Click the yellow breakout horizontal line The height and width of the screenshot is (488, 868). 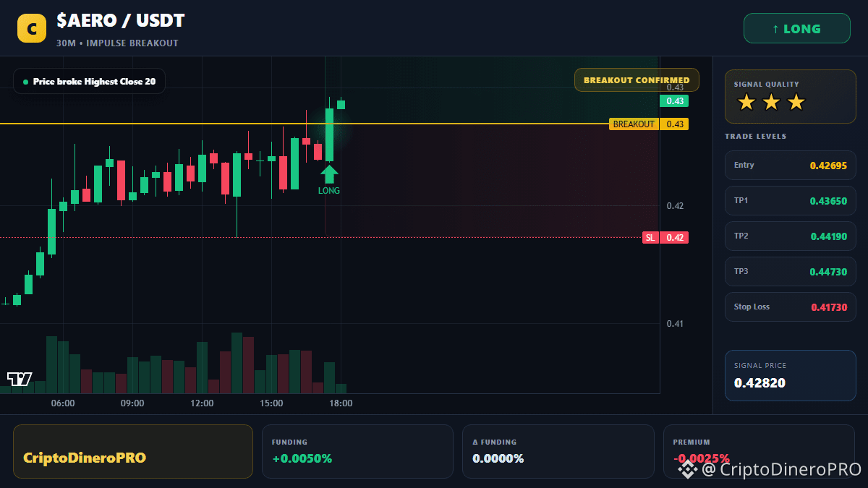click(x=305, y=124)
